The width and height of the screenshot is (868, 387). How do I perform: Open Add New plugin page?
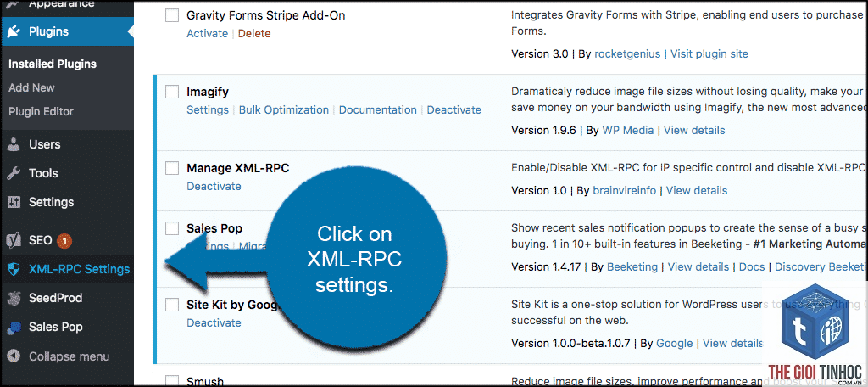coord(31,87)
